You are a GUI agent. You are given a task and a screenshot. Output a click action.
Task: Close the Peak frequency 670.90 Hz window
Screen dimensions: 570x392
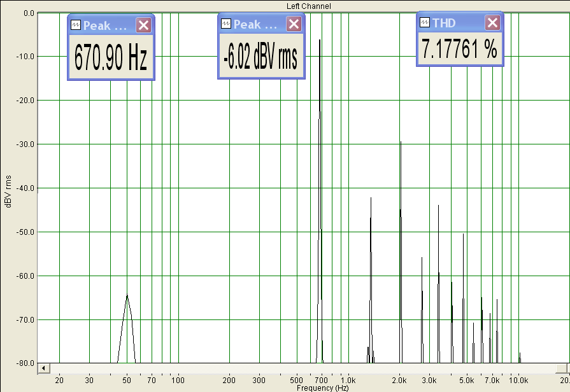(143, 25)
